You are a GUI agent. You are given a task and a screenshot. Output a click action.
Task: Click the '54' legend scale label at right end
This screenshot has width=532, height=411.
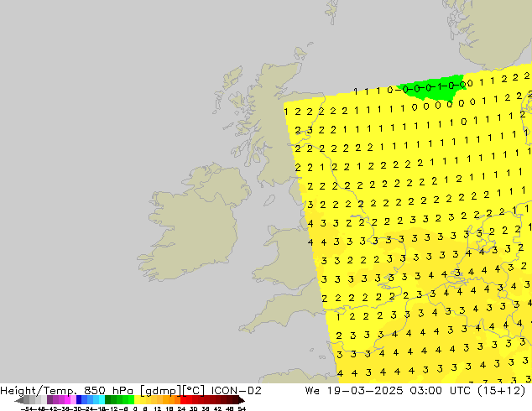click(x=241, y=408)
